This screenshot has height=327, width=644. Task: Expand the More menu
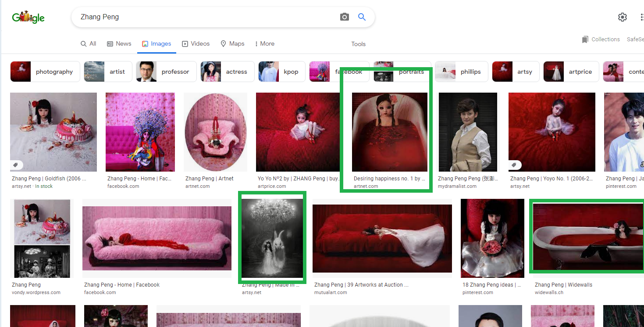[x=264, y=43]
